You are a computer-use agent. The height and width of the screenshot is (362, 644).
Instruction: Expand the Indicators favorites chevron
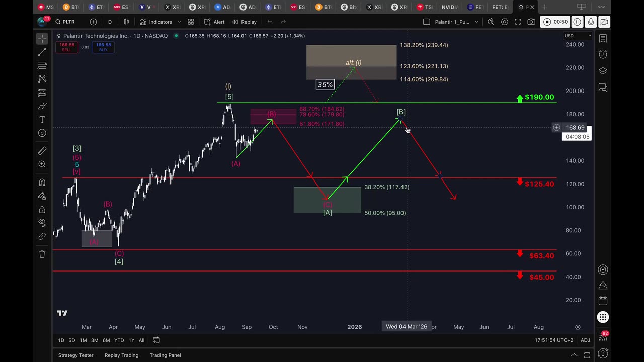[180, 22]
